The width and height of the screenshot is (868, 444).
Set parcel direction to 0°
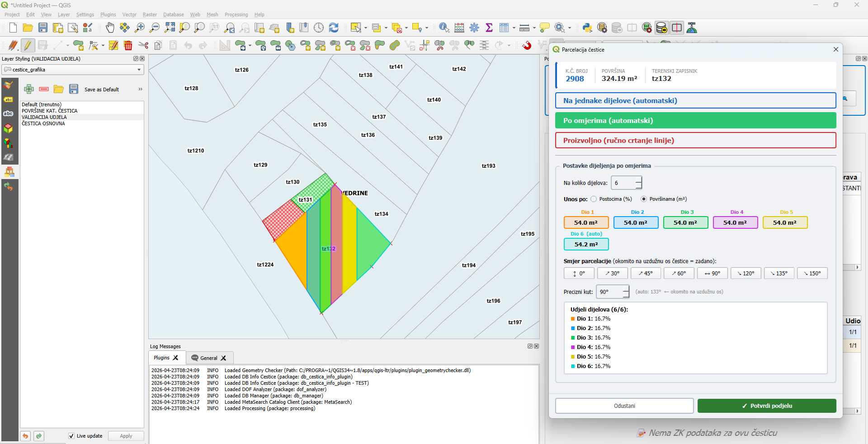[579, 273]
